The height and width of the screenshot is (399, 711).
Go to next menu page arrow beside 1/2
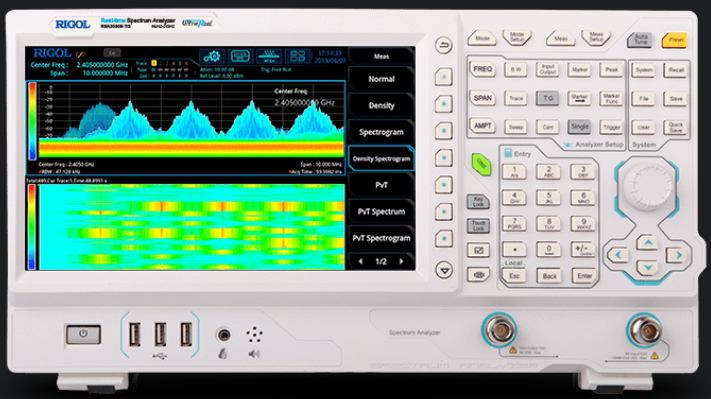tap(401, 261)
